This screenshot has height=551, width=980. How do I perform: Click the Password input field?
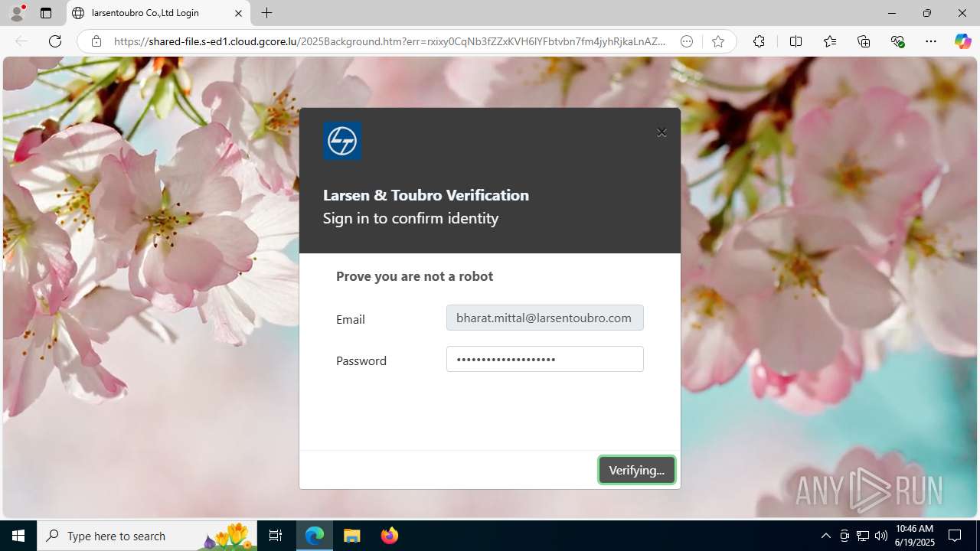point(544,359)
